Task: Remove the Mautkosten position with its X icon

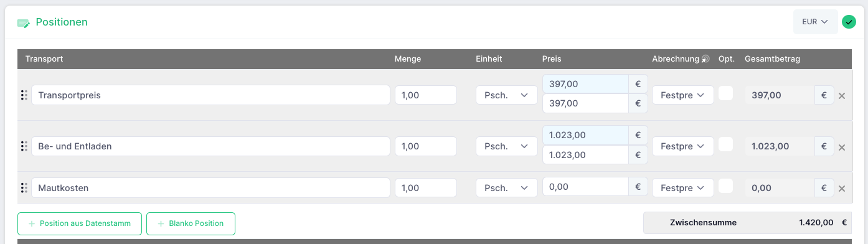Action: [x=842, y=189]
